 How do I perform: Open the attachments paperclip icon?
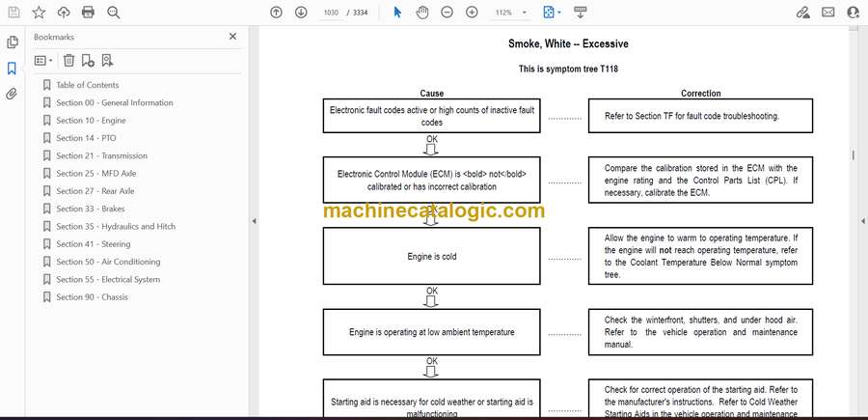[x=12, y=94]
